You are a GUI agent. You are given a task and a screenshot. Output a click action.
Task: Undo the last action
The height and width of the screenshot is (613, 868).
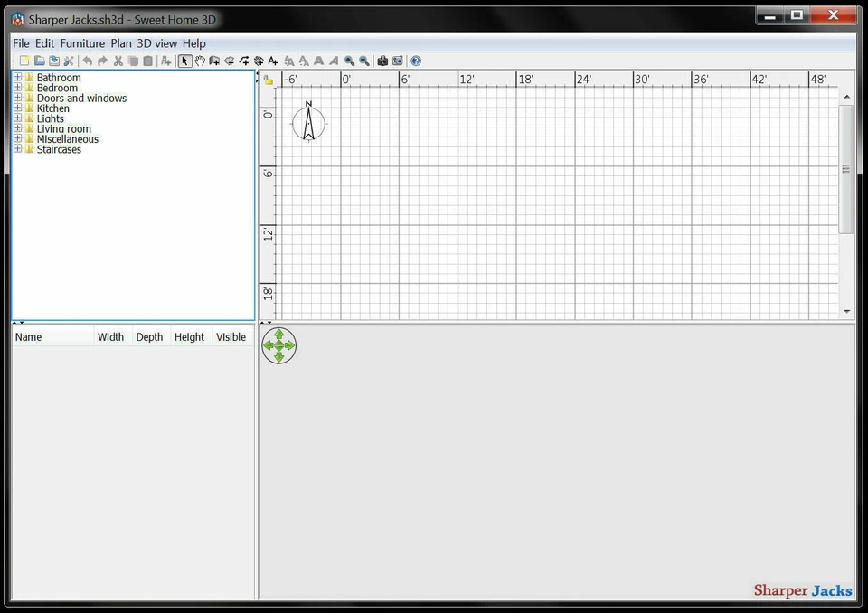(x=87, y=61)
